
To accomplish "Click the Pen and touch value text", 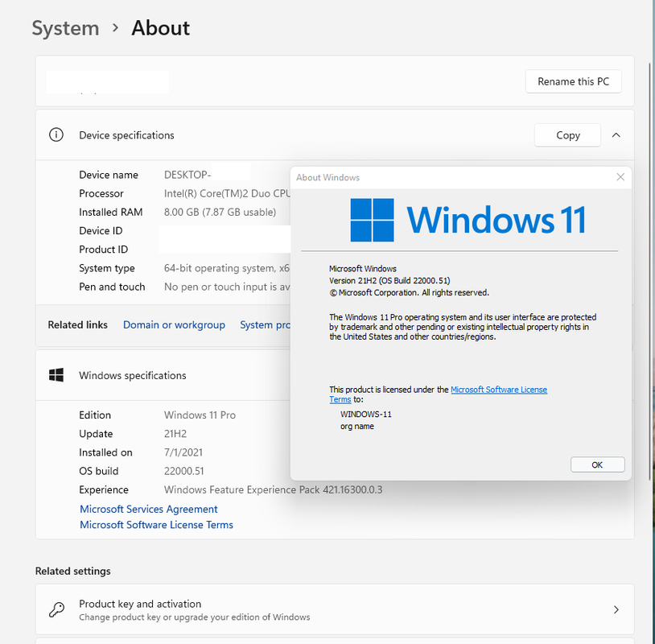I will (x=227, y=287).
